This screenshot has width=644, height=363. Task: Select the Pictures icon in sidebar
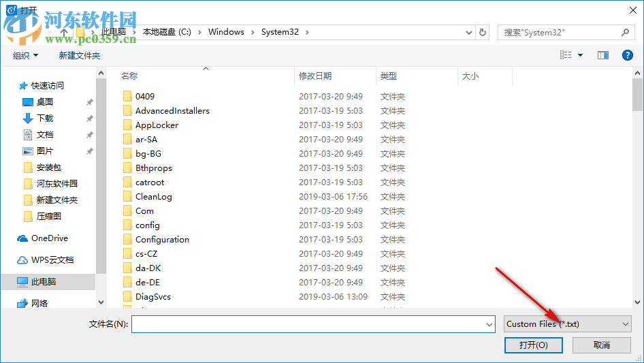coord(27,151)
